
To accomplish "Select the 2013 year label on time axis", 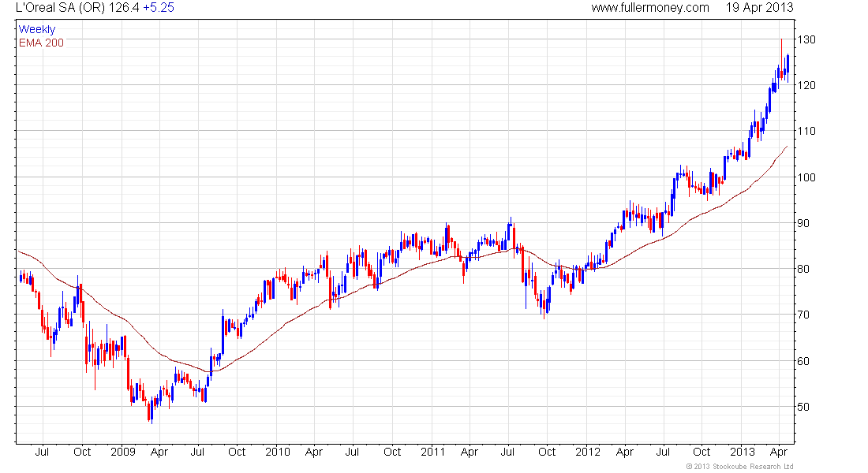I will tap(743, 452).
